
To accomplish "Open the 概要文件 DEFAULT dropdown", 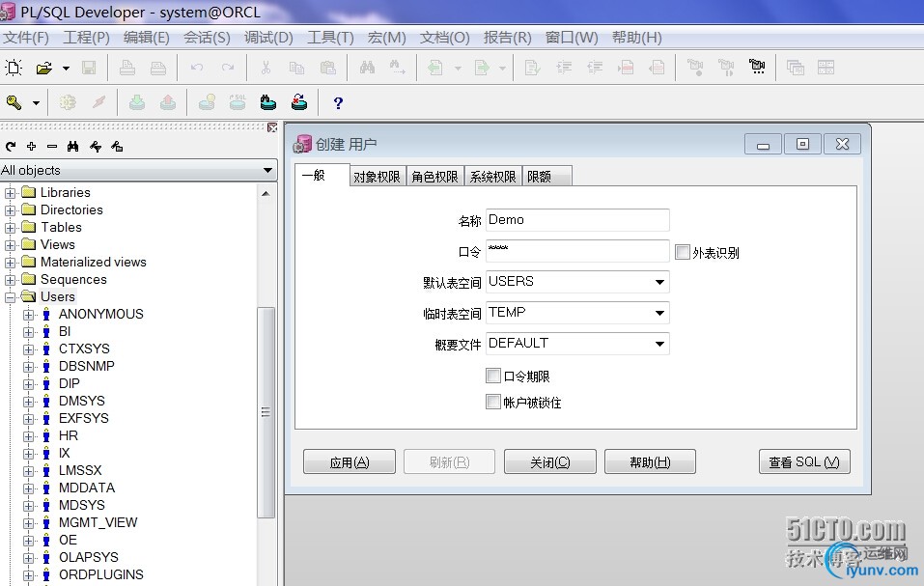I will click(x=660, y=344).
